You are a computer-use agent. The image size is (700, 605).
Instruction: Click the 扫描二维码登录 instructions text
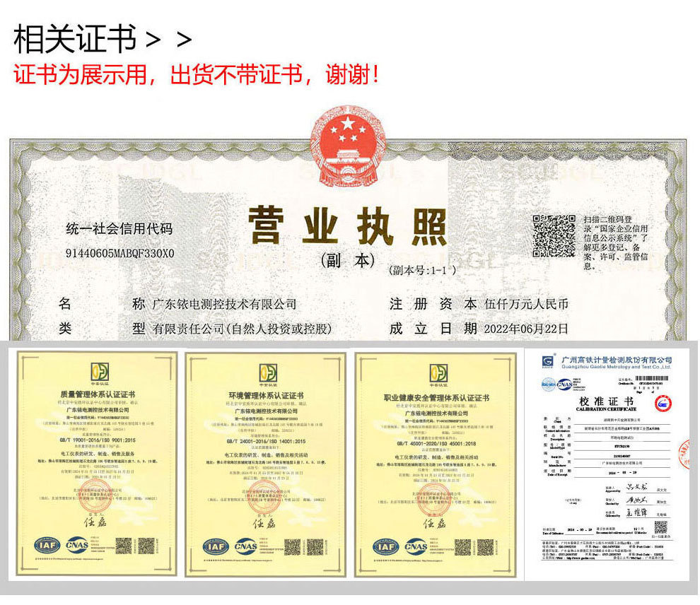point(616,242)
